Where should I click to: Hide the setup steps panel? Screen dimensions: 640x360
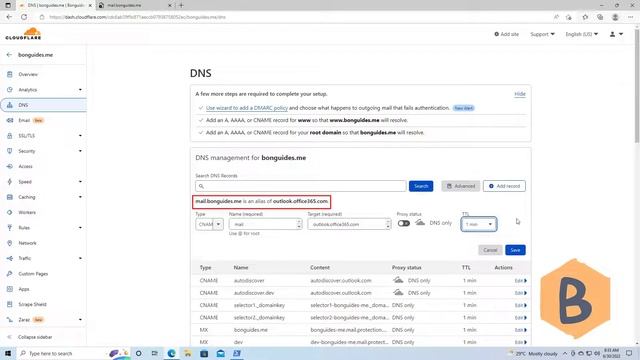point(520,94)
